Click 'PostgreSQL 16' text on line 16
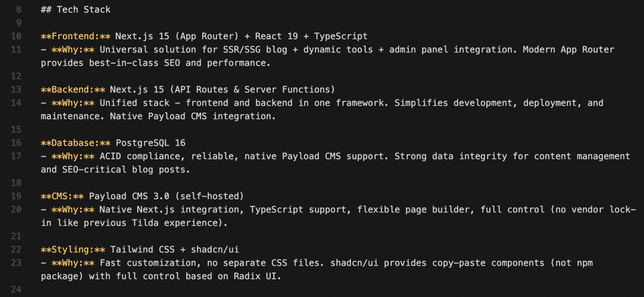 click(150, 143)
